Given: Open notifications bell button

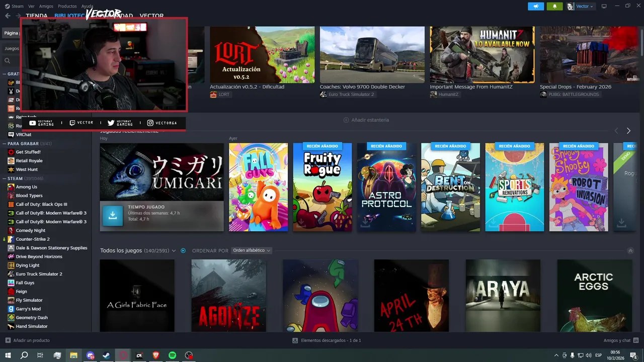Looking at the screenshot, I should (554, 6).
